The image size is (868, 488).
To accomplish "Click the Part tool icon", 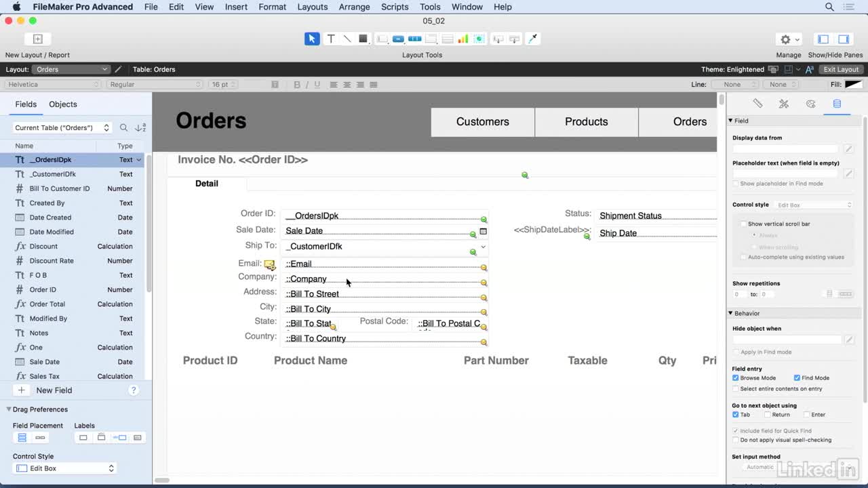I will 515,39.
